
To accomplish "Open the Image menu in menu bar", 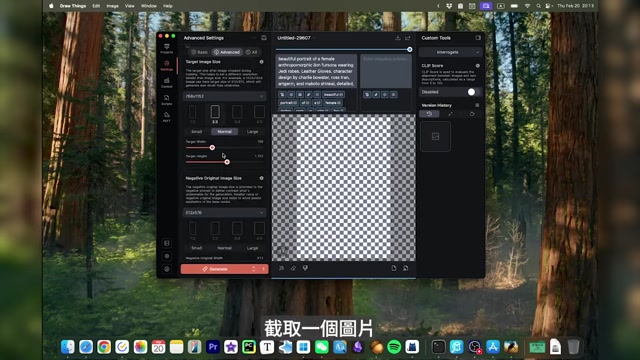I will coord(113,6).
